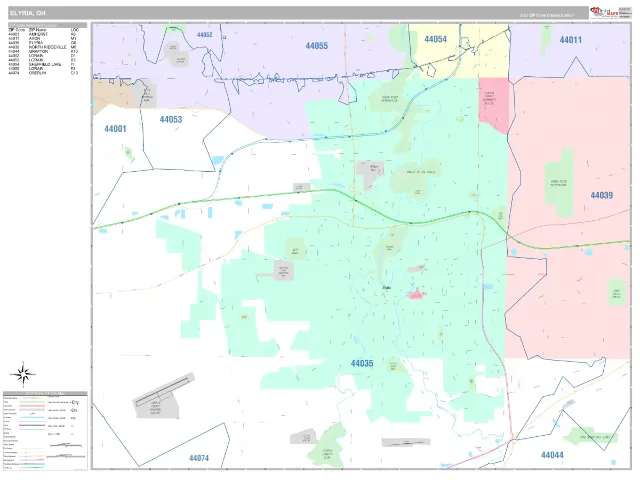Select the 44039 ZIP label on map
640x480 pixels.
point(602,196)
